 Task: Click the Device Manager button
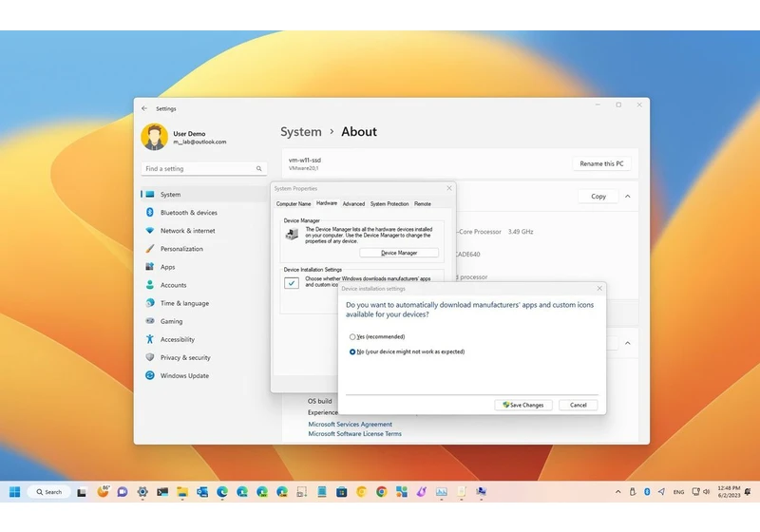(x=399, y=253)
